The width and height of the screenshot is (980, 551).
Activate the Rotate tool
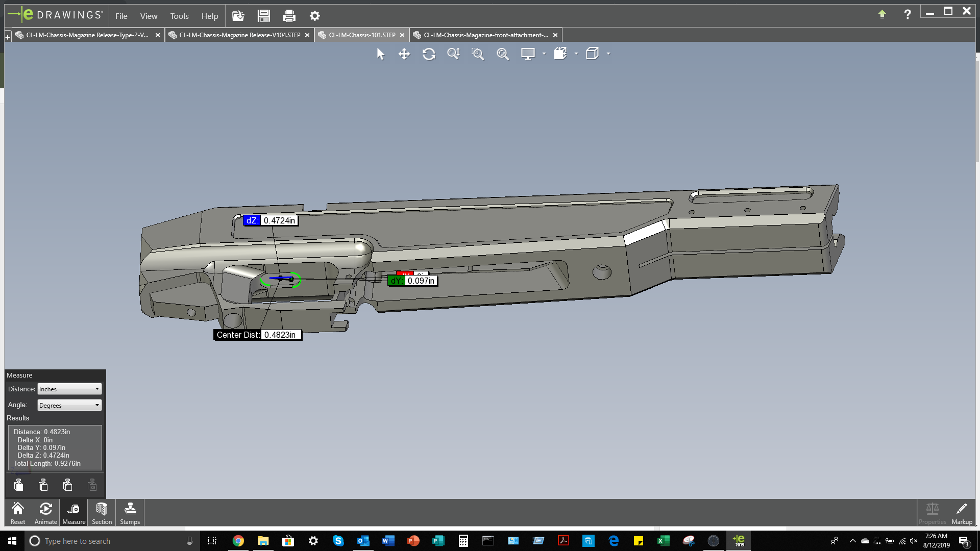(x=429, y=54)
